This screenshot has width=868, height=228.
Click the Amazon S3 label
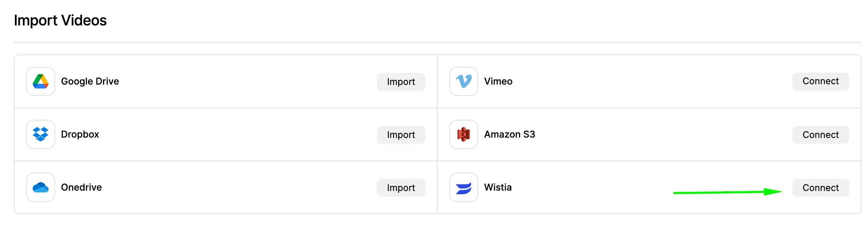[509, 134]
